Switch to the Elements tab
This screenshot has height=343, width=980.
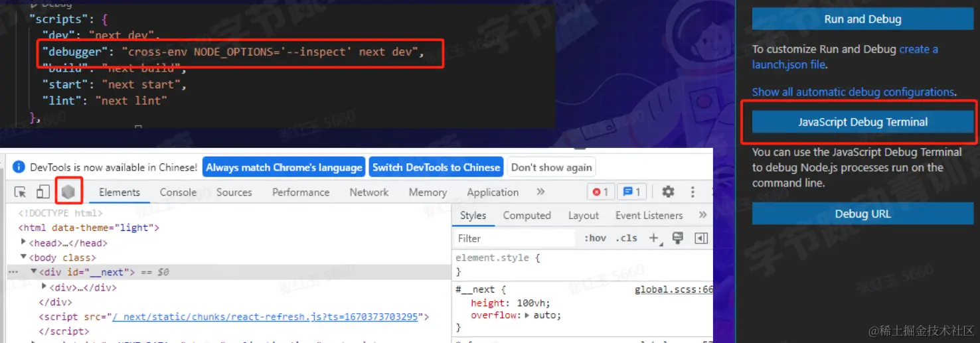point(120,192)
